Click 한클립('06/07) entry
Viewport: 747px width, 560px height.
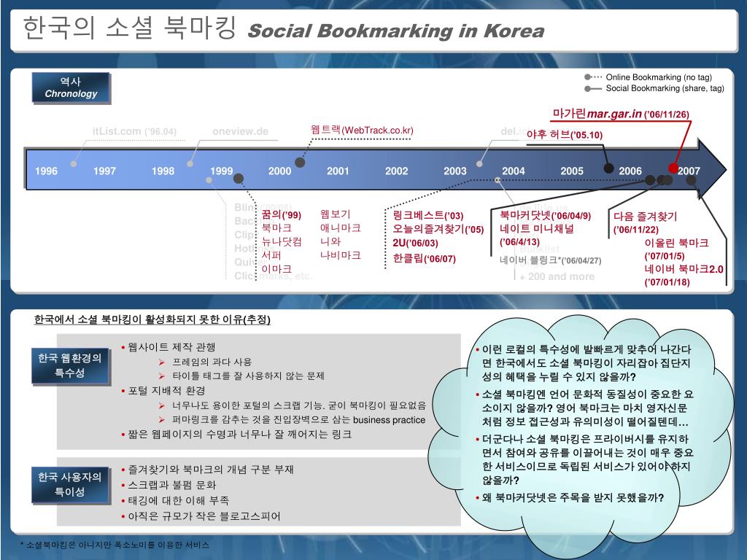tap(425, 259)
